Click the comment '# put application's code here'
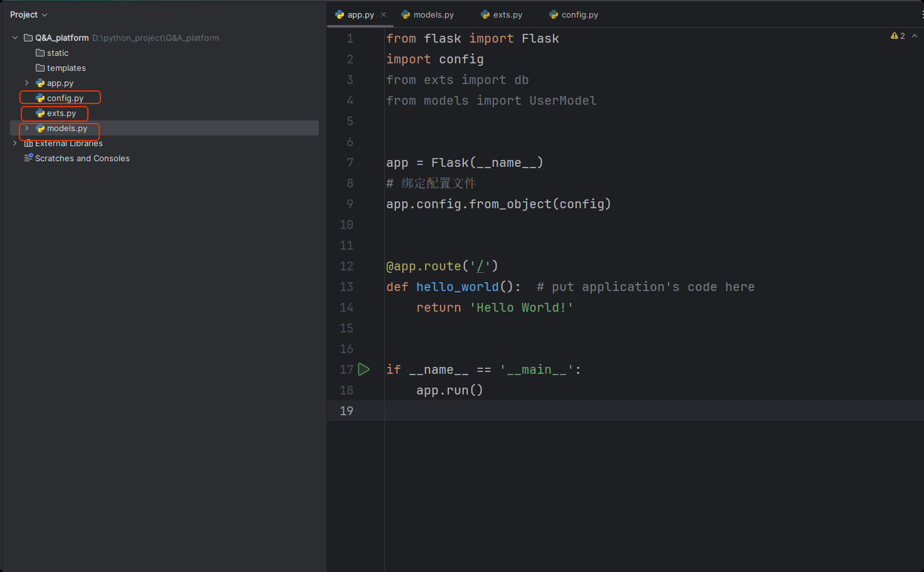Viewport: 924px width, 572px height. 646,287
